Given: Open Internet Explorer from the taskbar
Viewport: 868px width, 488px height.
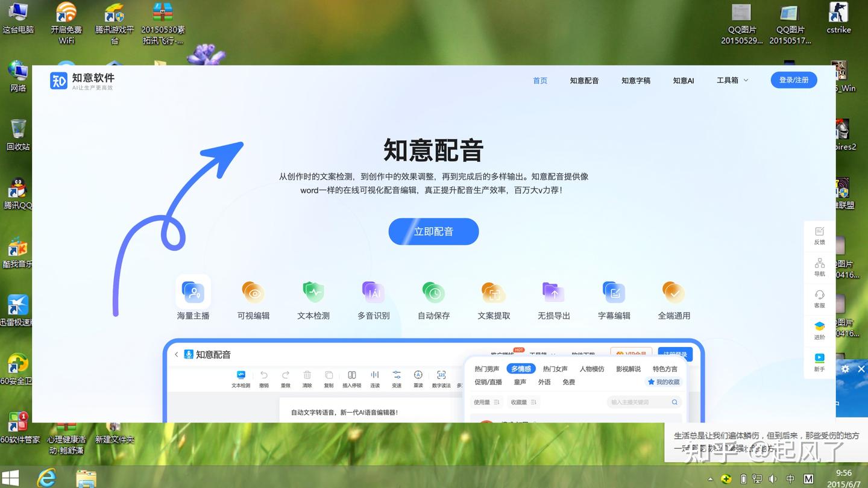Looking at the screenshot, I should pyautogui.click(x=46, y=478).
